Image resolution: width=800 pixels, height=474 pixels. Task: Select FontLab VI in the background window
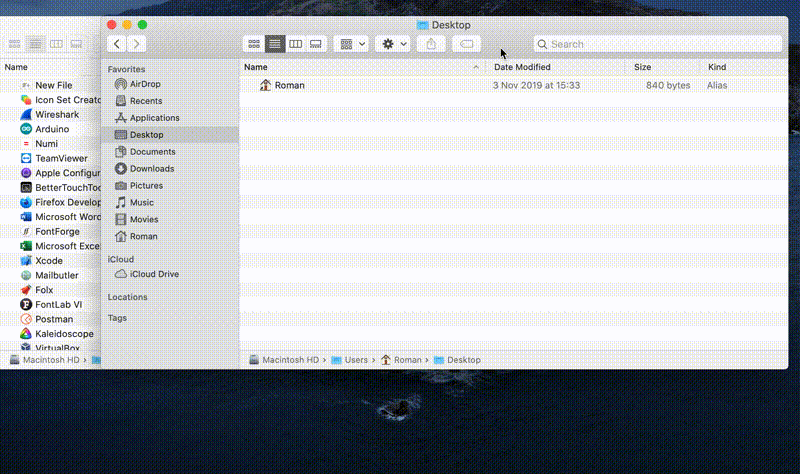51,305
